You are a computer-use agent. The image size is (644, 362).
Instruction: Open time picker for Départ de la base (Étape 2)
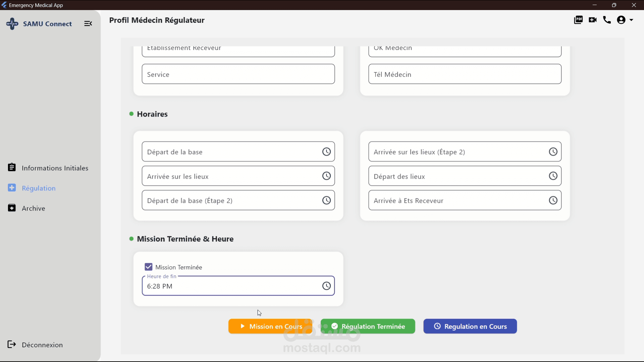pyautogui.click(x=326, y=200)
